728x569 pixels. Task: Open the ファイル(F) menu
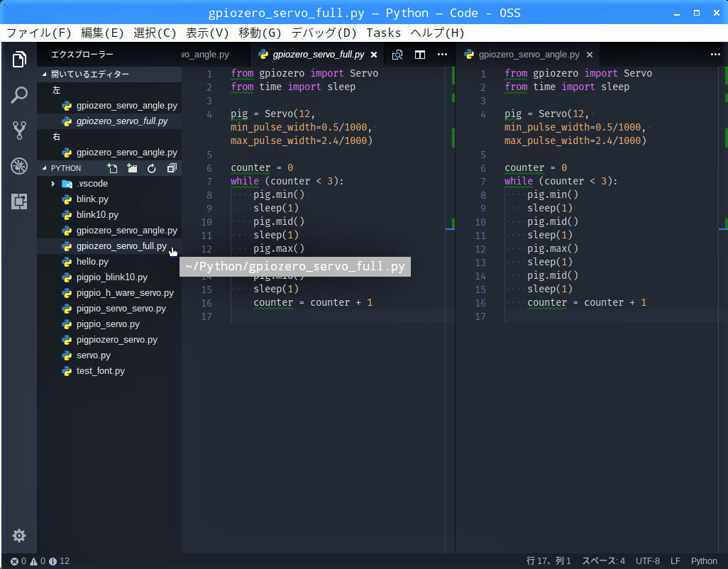click(38, 33)
